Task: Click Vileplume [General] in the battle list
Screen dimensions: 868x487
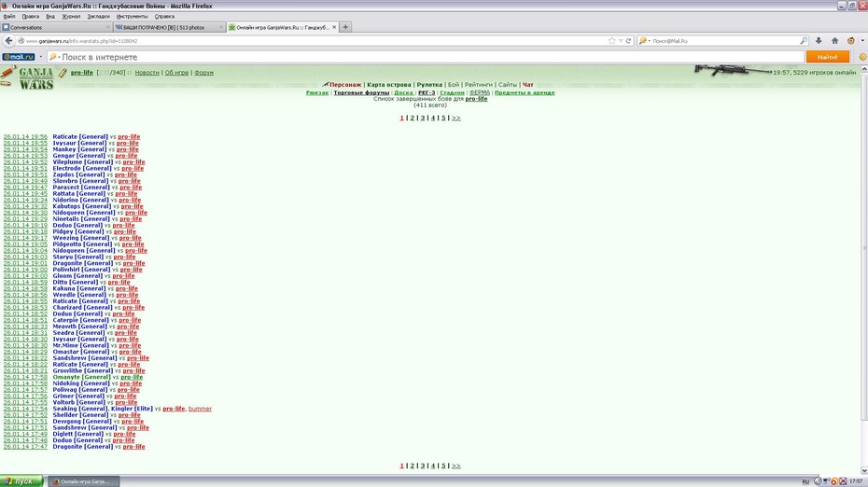Action: click(82, 162)
